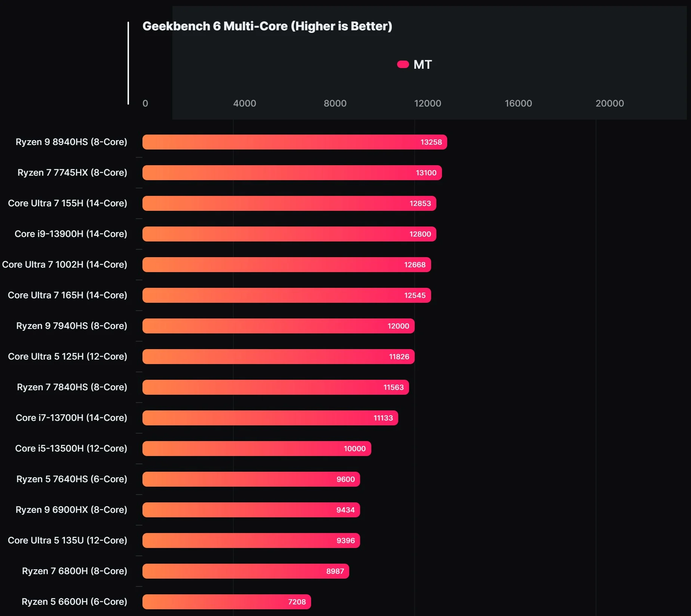Click the Ryzen 5 6600H bar

tap(227, 602)
